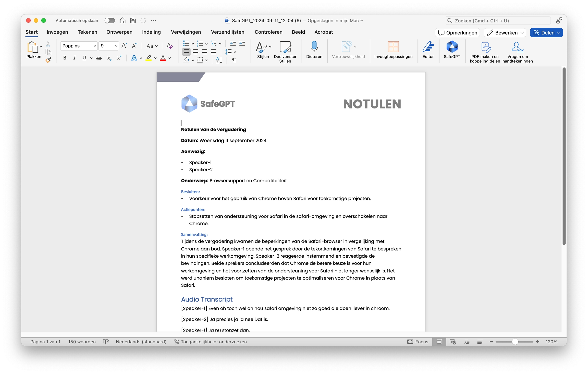The image size is (588, 374).
Task: Click the Opmerkingen button
Action: 457,33
